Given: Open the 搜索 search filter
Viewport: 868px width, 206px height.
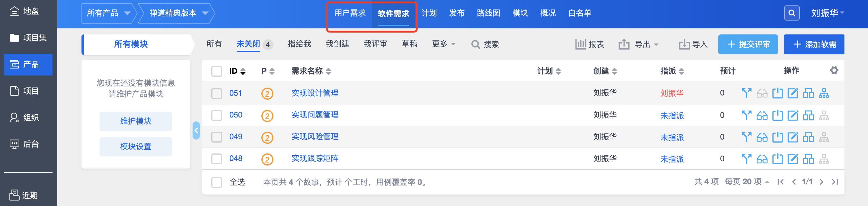Looking at the screenshot, I should 485,44.
